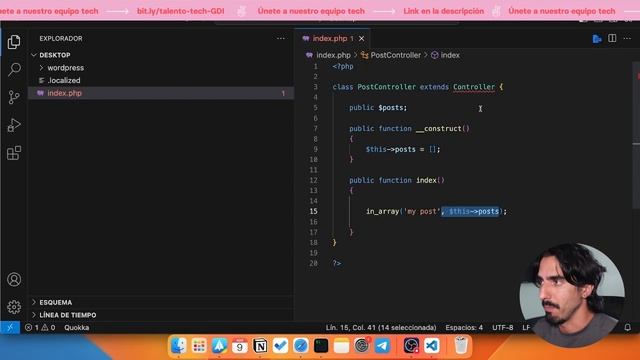Open OBS from the Dock
The image size is (640, 360).
[x=411, y=346]
